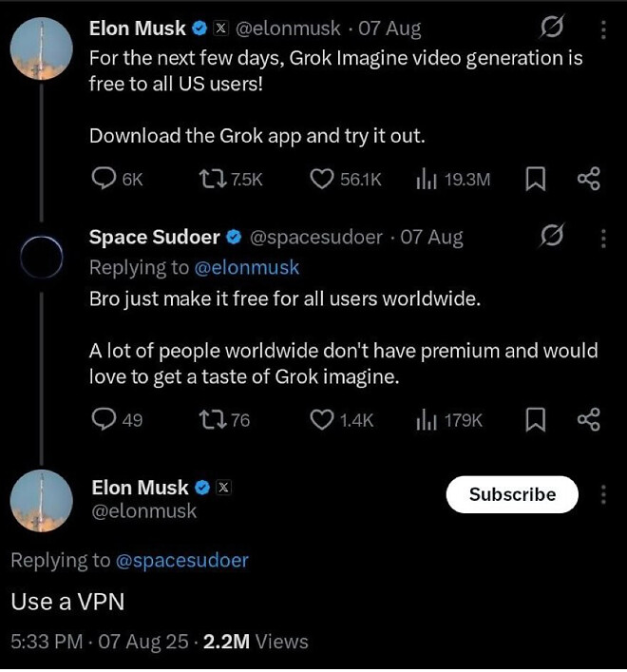Open more options beside the Subscribe button
The width and height of the screenshot is (627, 672).
point(603,494)
